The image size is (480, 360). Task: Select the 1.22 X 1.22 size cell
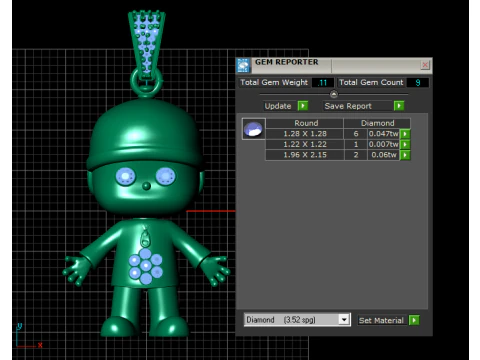point(305,144)
